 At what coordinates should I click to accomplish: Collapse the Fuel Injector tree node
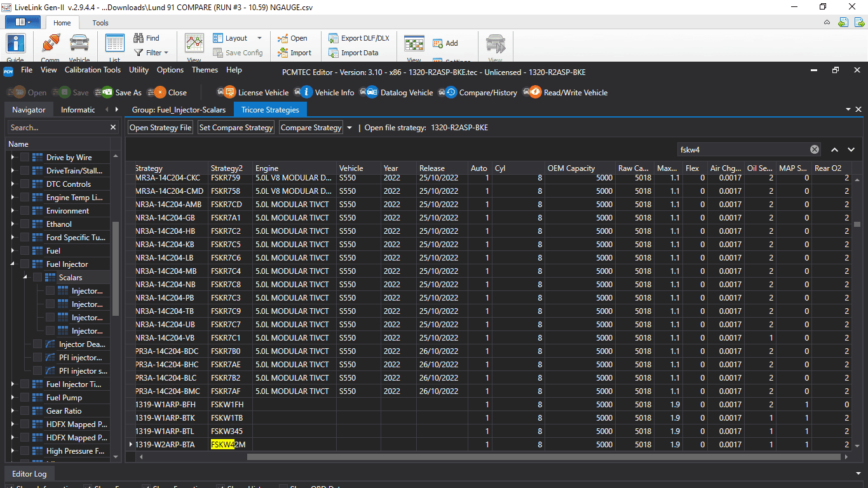[12, 264]
